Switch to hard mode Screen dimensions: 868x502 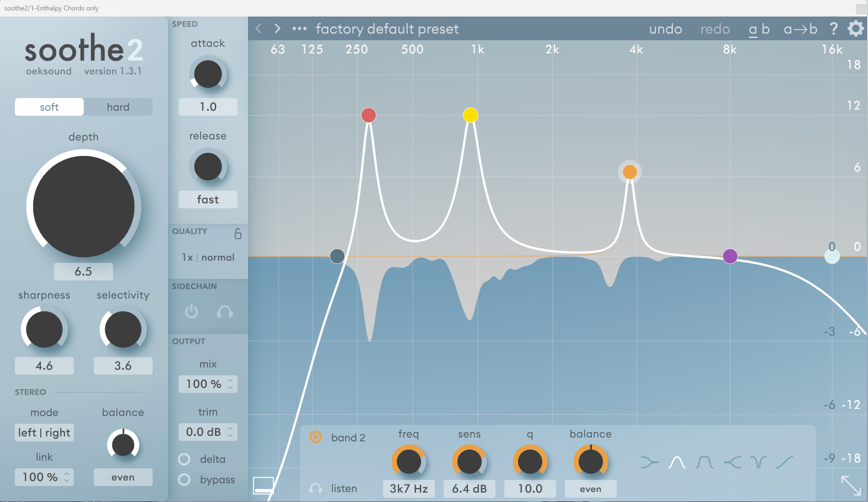118,107
